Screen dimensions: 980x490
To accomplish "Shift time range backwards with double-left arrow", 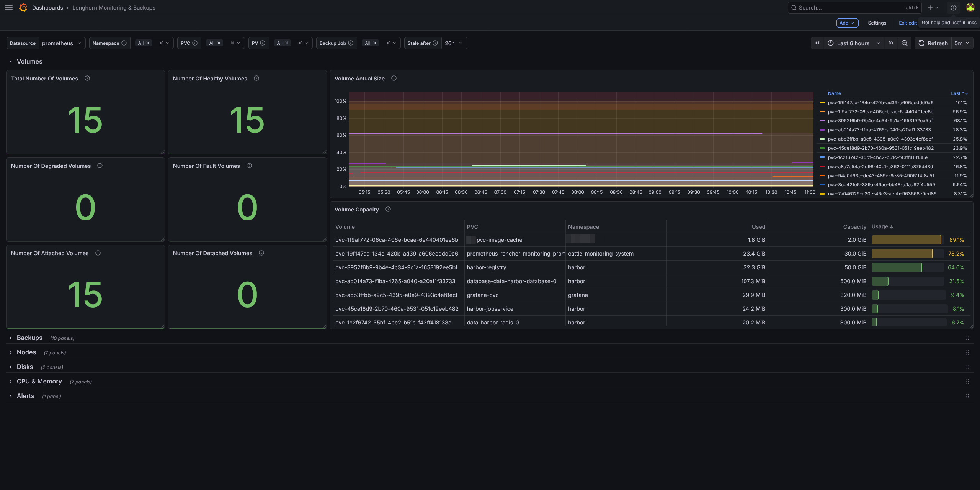I will tap(817, 43).
